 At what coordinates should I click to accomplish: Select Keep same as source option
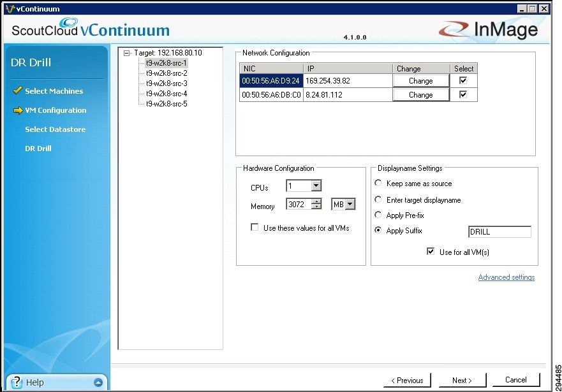(378, 183)
